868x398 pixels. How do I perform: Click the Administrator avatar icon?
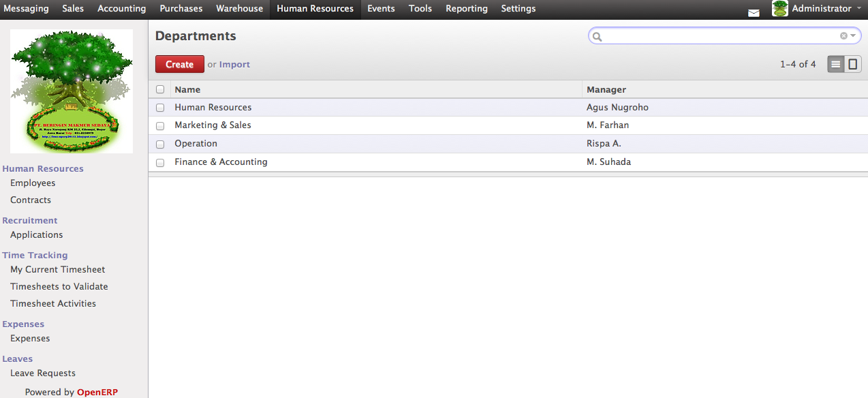pos(780,9)
